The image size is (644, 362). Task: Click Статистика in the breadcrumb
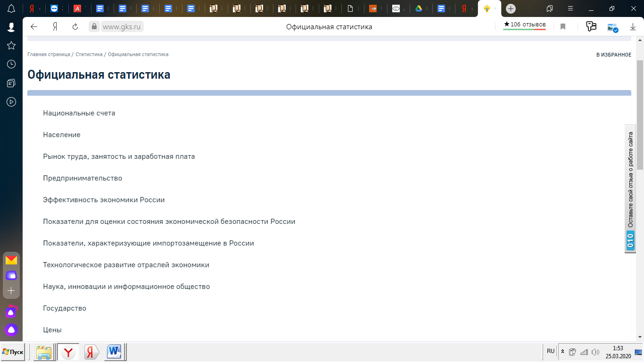tap(89, 55)
